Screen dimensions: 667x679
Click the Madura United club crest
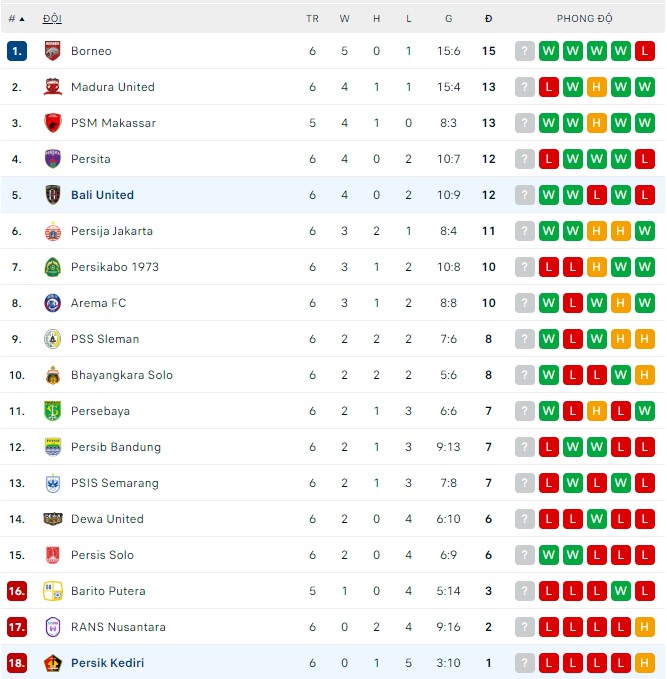53,87
